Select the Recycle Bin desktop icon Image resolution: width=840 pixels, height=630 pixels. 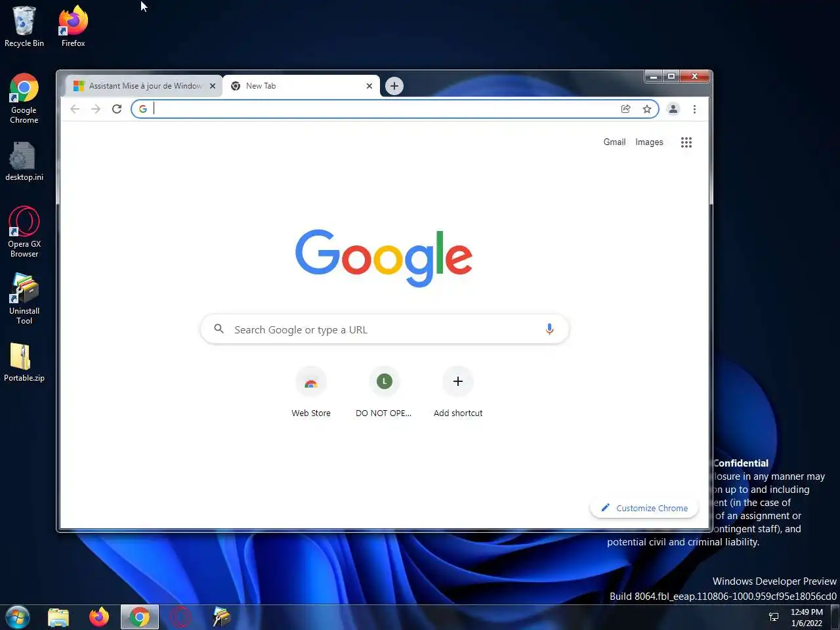pos(24,27)
